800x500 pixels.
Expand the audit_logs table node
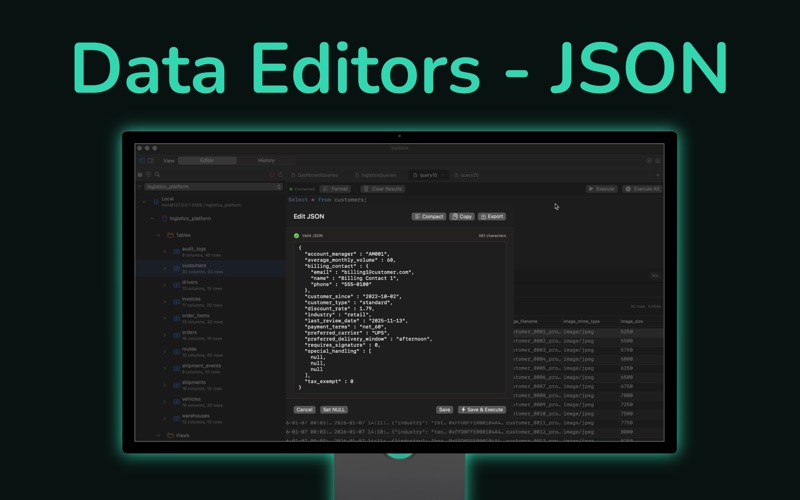(x=164, y=252)
